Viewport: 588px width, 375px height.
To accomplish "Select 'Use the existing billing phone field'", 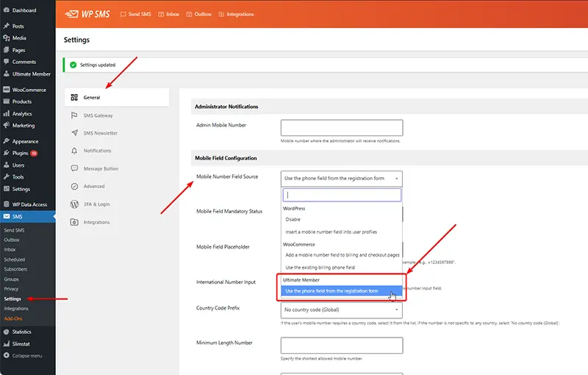I will click(x=319, y=268).
